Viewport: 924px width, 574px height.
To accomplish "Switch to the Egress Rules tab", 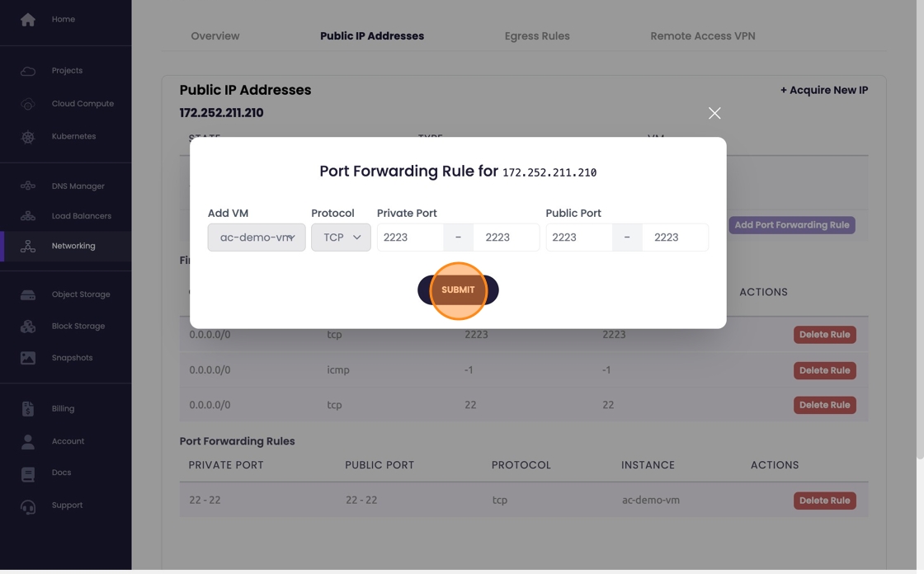I will click(537, 36).
